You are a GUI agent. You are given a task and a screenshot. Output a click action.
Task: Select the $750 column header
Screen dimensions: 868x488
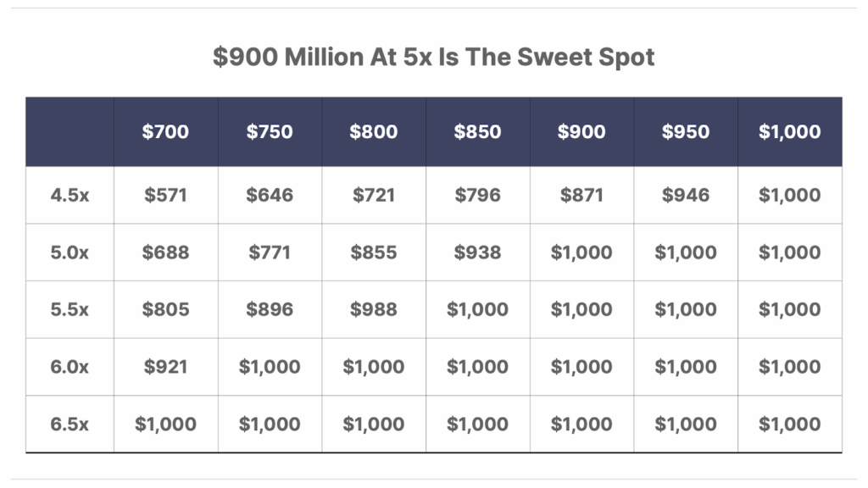click(x=270, y=132)
